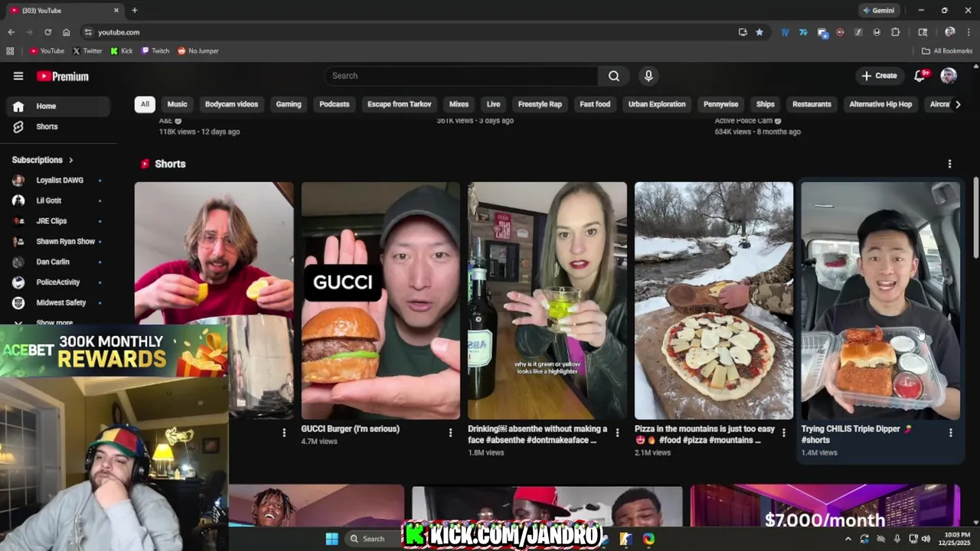Select the Fast food chip
Viewport: 980px width, 551px height.
coord(595,104)
